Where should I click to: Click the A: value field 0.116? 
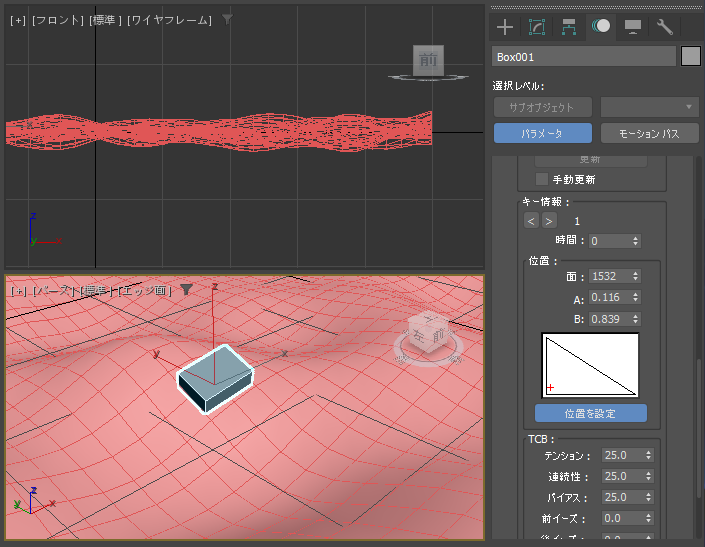(x=609, y=297)
